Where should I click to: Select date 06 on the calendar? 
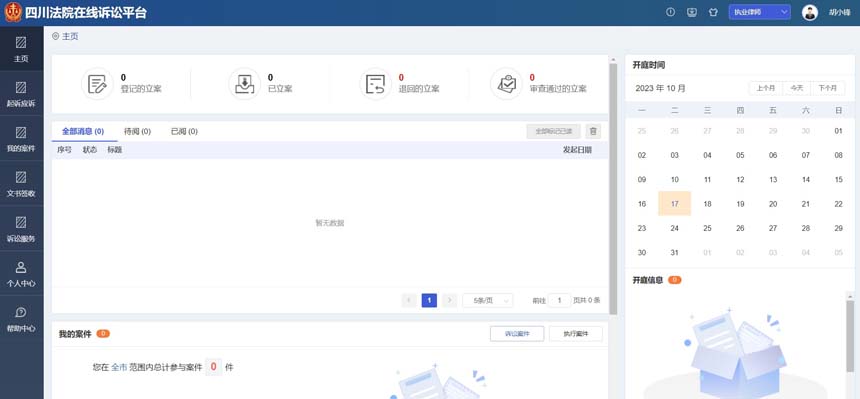(773, 155)
